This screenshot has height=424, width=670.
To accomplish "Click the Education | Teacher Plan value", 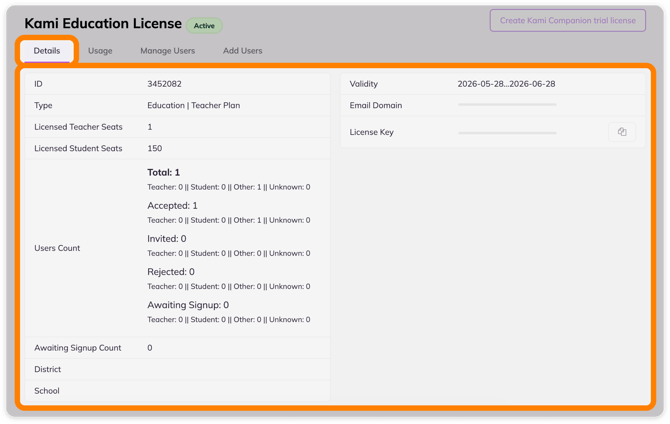I will (194, 105).
